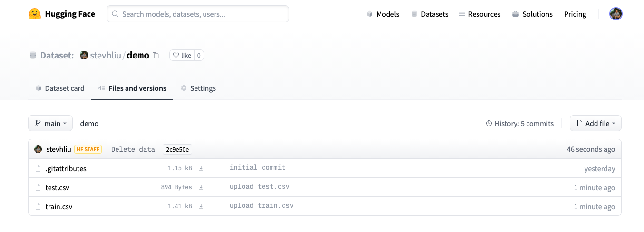
Task: Go to the Models page
Action: point(383,14)
